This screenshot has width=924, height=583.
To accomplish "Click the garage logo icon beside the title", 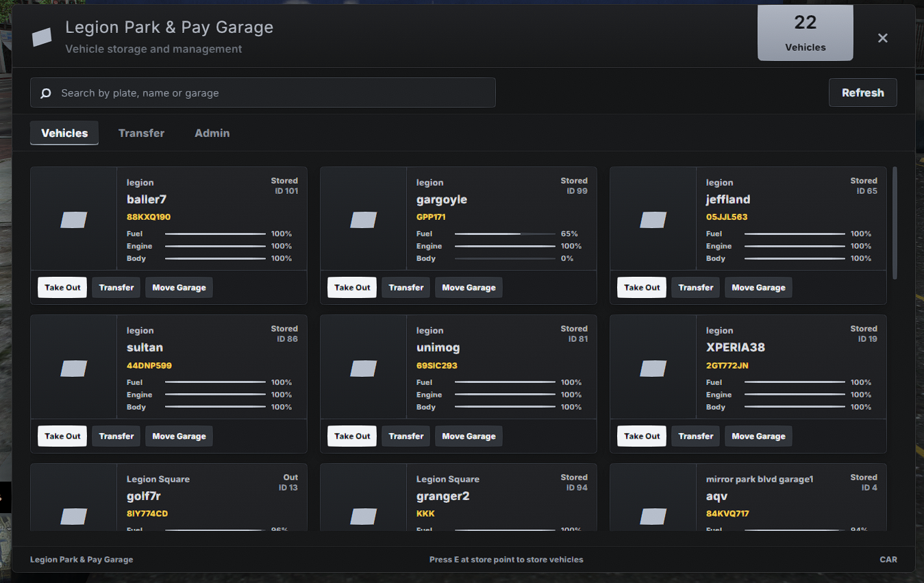I will [x=42, y=37].
